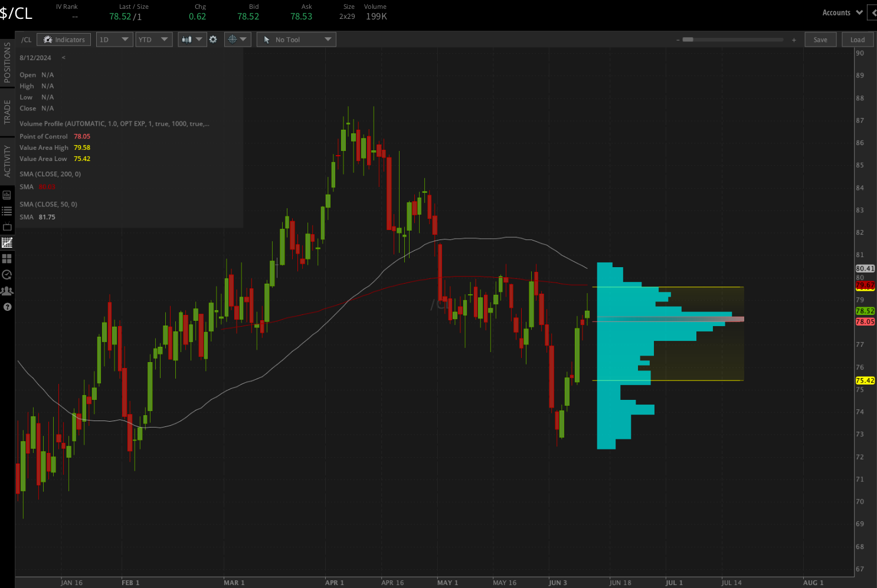Collapse the chart data legend arrow
The height and width of the screenshot is (588, 877).
click(x=63, y=58)
